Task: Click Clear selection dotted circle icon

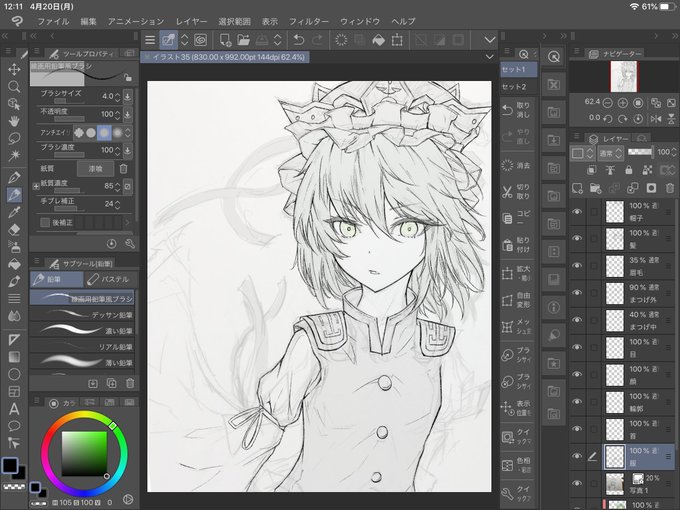Action: [x=341, y=40]
